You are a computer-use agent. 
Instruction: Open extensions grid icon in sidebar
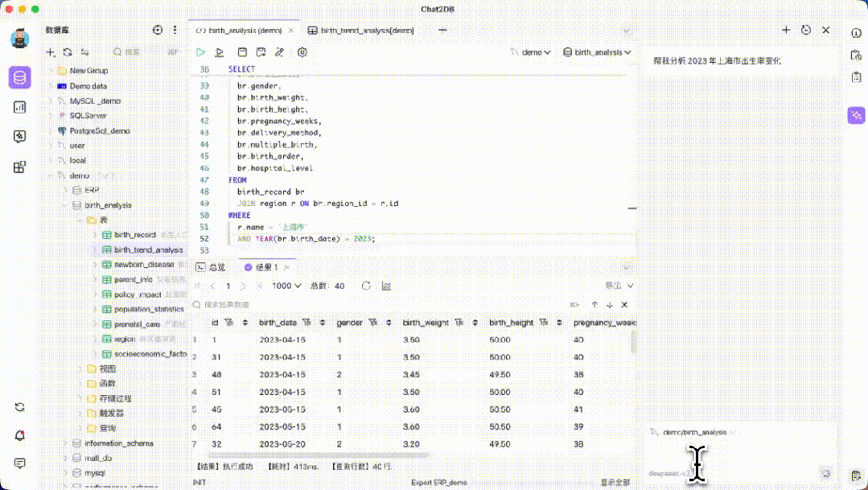[20, 167]
